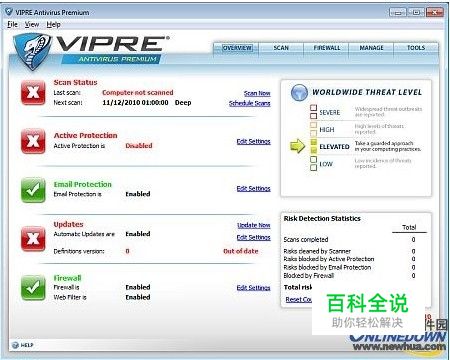Switch to the FIREWALL tab
This screenshot has height=360, width=450.
(x=327, y=48)
